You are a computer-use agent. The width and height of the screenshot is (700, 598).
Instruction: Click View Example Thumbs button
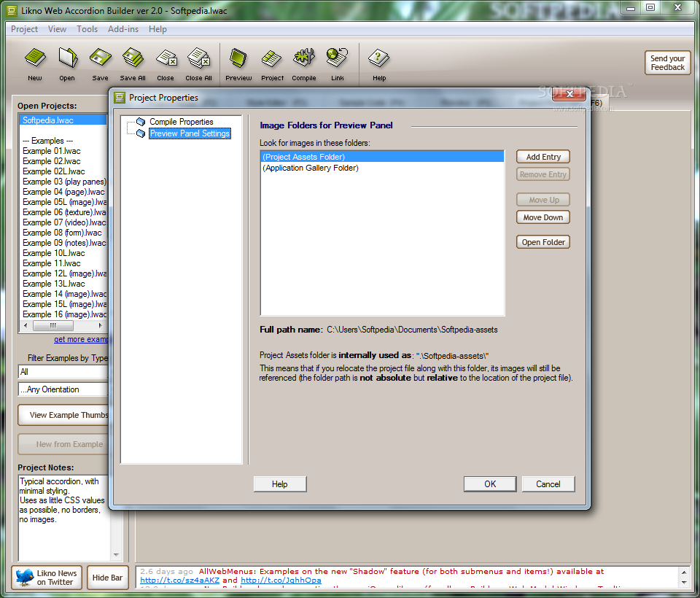coord(63,415)
